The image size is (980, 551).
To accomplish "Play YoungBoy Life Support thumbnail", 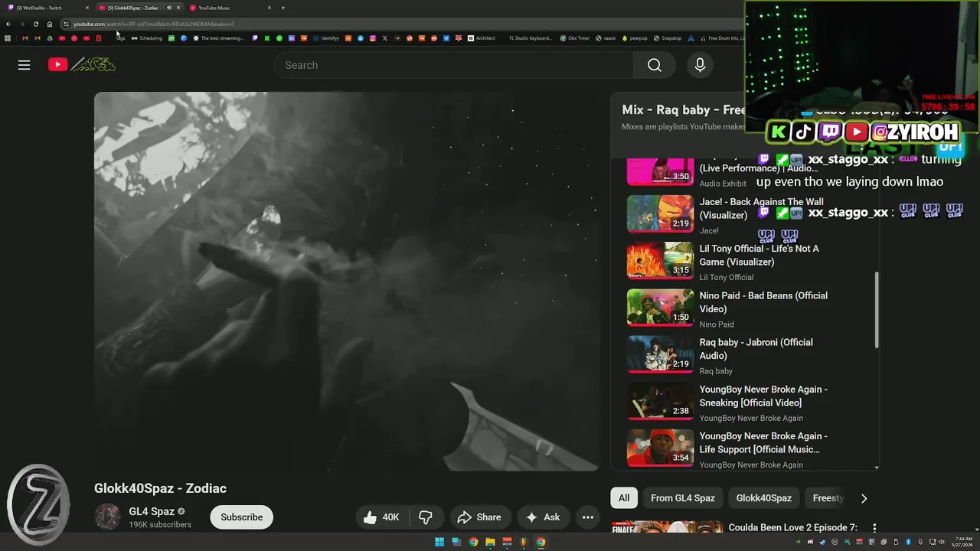I will 660,448.
